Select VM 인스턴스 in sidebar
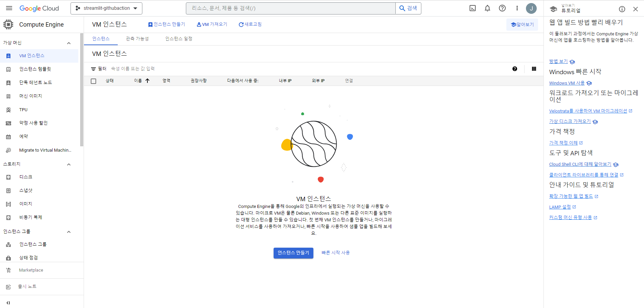This screenshot has height=308, width=644. click(x=39, y=56)
